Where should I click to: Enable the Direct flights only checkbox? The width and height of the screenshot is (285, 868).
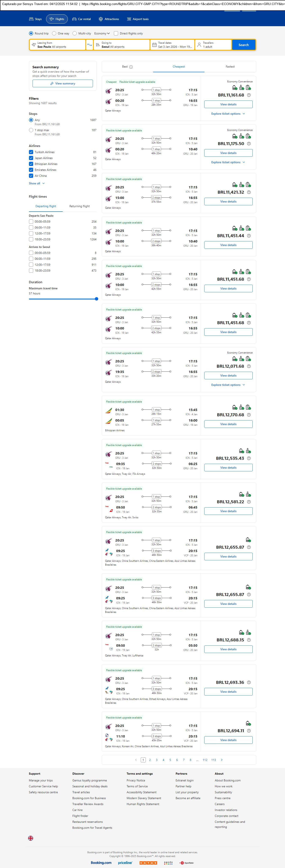116,33
